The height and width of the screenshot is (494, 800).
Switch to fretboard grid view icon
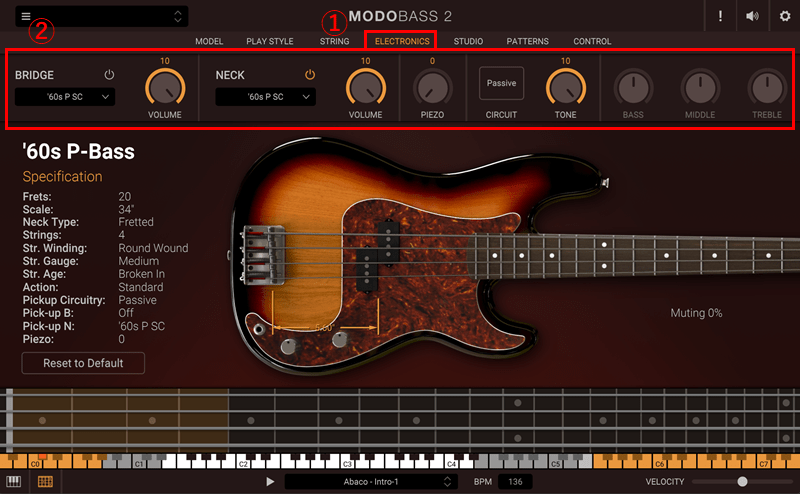(45, 481)
